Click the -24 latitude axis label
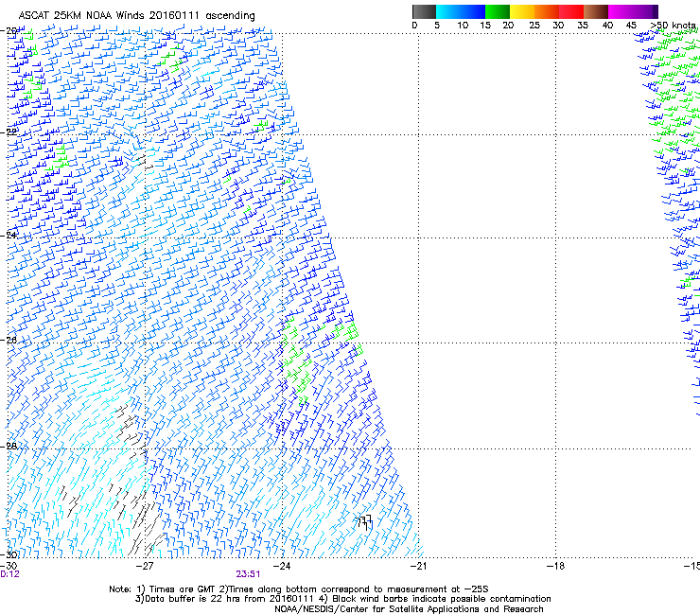700x615 pixels. [x=9, y=235]
